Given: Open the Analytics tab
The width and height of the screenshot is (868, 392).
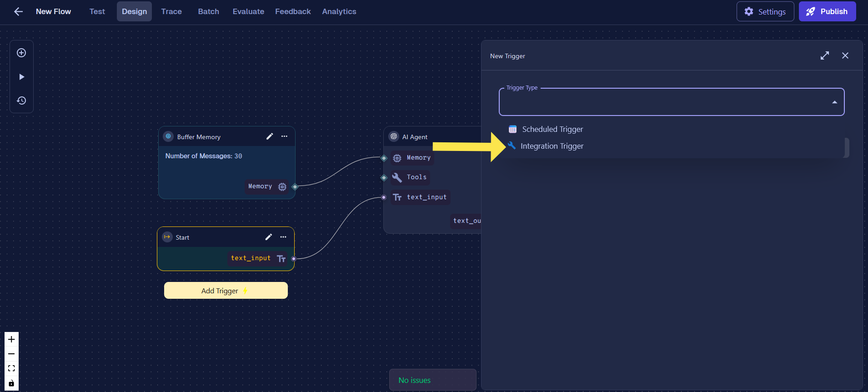Looking at the screenshot, I should pyautogui.click(x=339, y=11).
